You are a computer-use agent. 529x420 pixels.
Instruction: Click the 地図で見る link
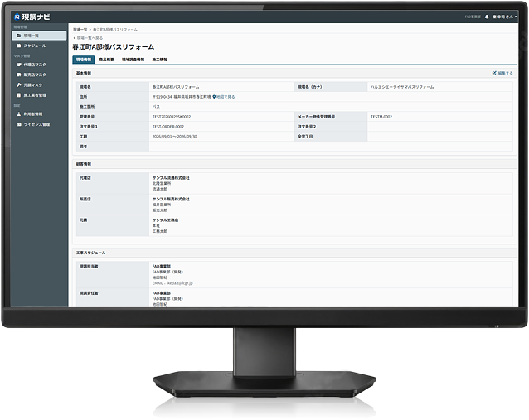[224, 97]
